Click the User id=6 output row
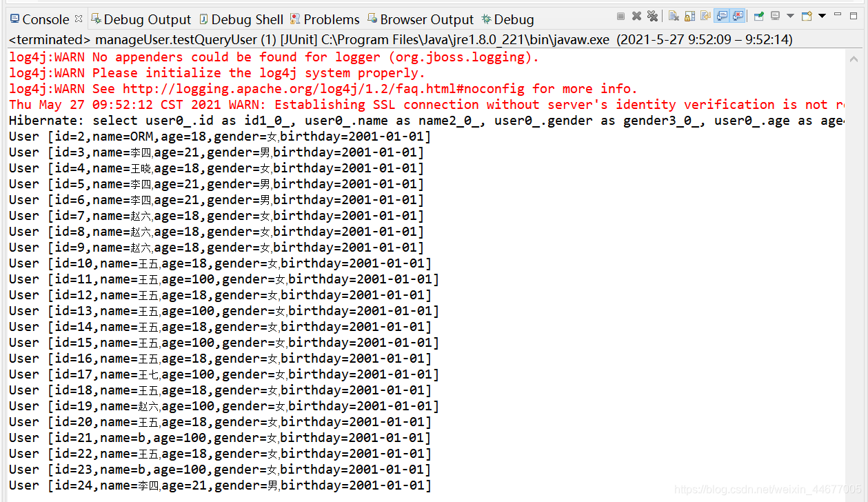Image resolution: width=868 pixels, height=502 pixels. pos(216,200)
